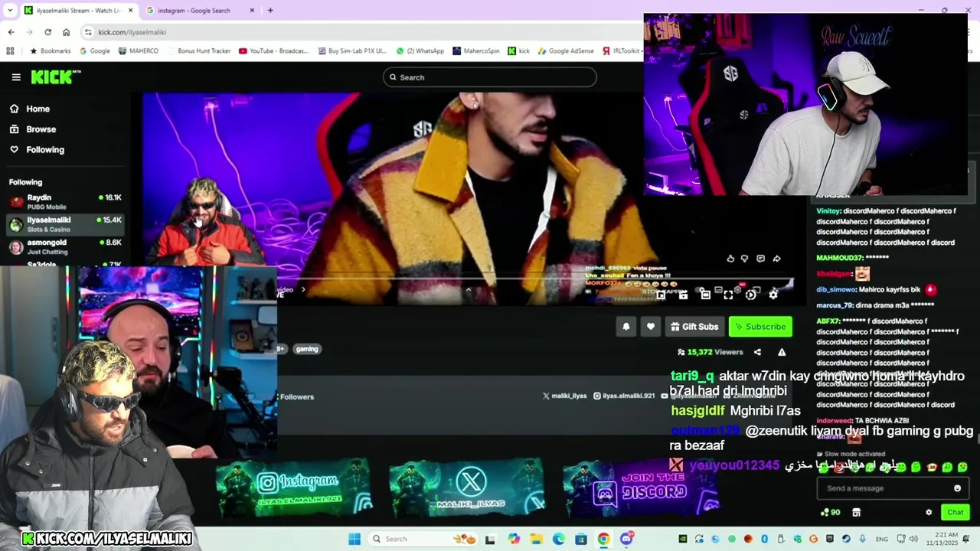
Task: Like the stream with thumbs up icon
Action: pyautogui.click(x=730, y=259)
